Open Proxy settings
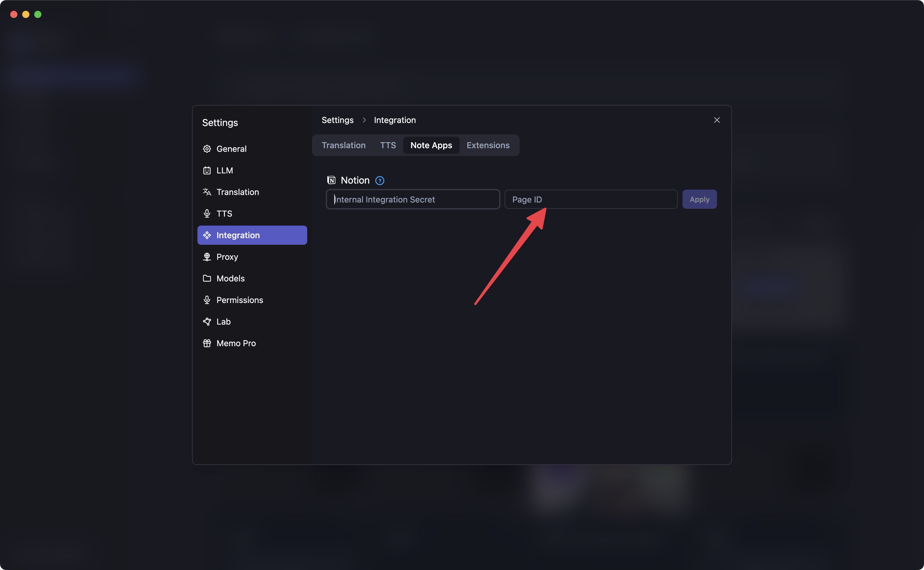Screen dimensions: 924x570 [x=252, y=257]
